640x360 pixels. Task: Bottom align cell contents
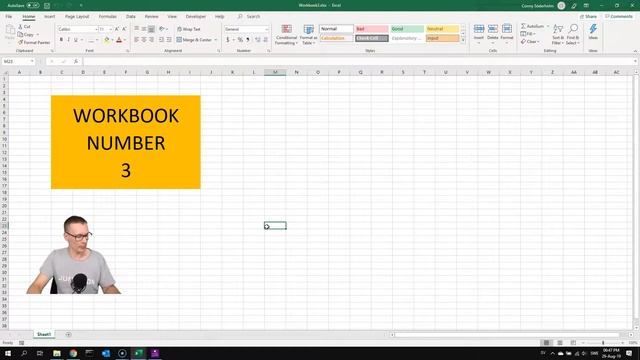[151, 29]
